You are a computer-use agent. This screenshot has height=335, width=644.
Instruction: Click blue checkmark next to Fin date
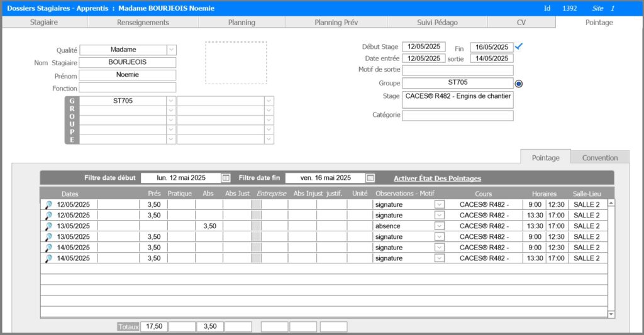518,47
